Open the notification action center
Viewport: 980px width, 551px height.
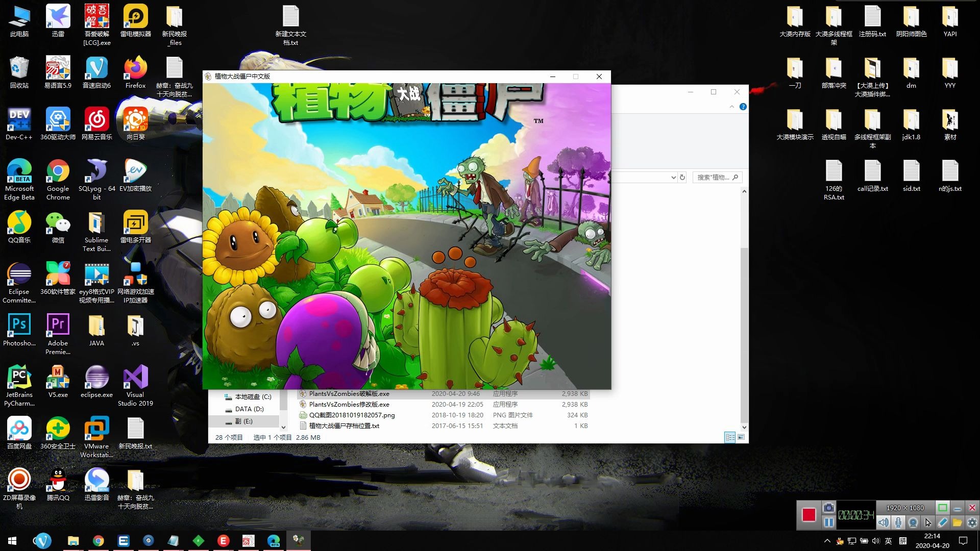[x=963, y=541]
